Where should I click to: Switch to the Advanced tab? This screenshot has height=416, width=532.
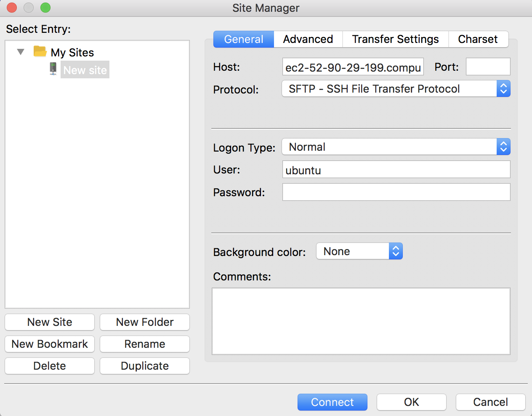coord(308,39)
